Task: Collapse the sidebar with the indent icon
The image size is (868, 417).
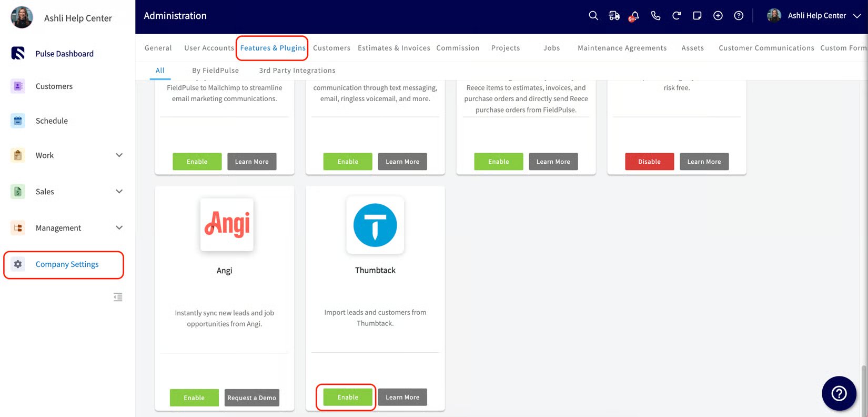Action: click(118, 297)
